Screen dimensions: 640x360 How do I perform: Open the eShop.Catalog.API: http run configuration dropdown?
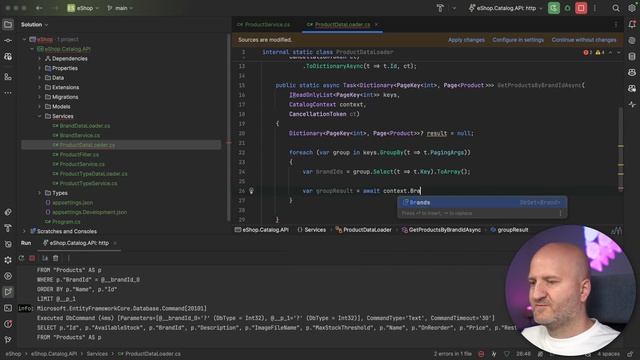click(506, 8)
